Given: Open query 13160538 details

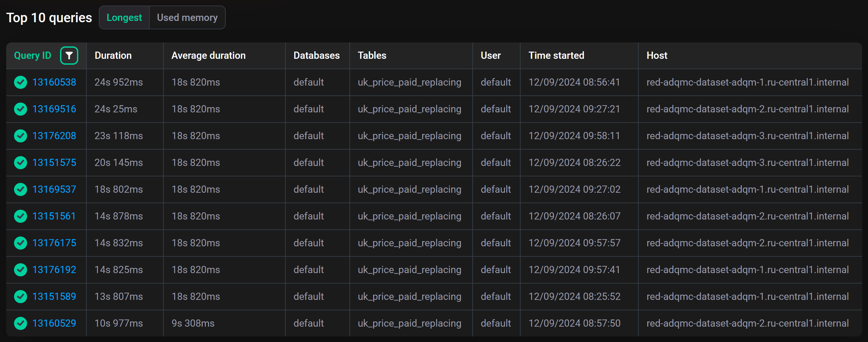Looking at the screenshot, I should click(54, 82).
